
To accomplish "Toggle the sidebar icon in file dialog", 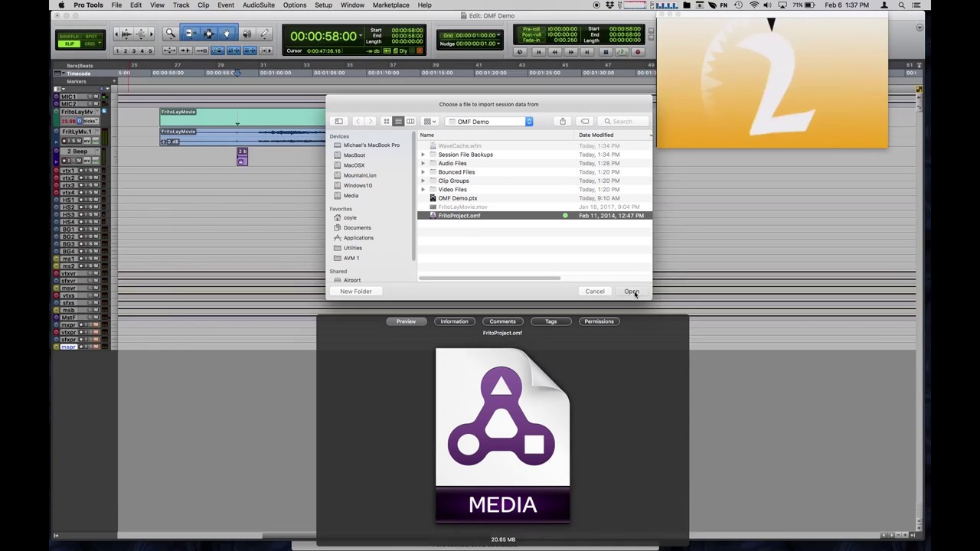I will point(338,122).
